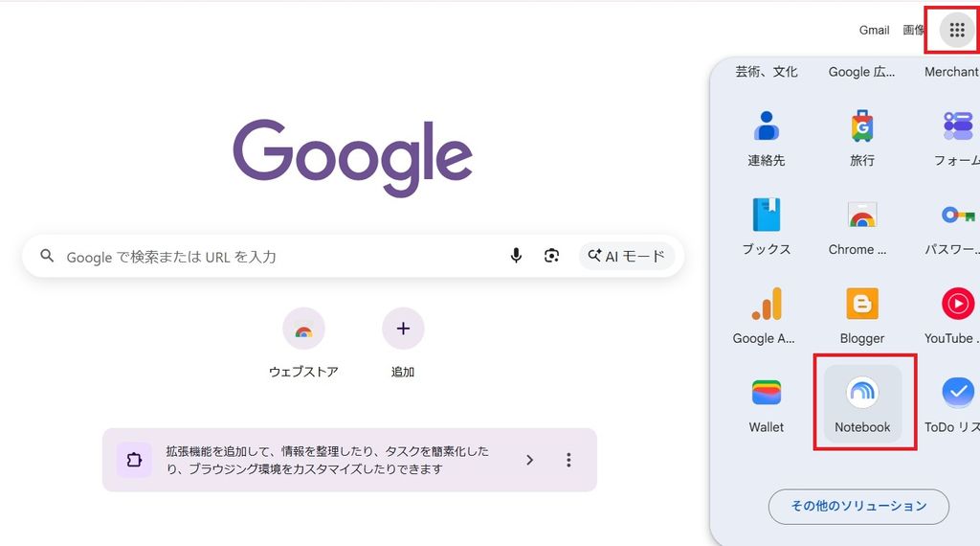This screenshot has width=980, height=546.
Task: Open the ウェブストア shortcut
Action: [x=303, y=343]
